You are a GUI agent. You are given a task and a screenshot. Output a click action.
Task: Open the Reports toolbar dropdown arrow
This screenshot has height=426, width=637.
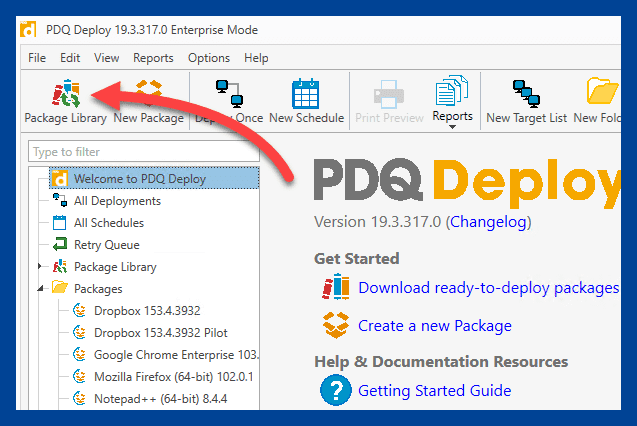tap(452, 127)
